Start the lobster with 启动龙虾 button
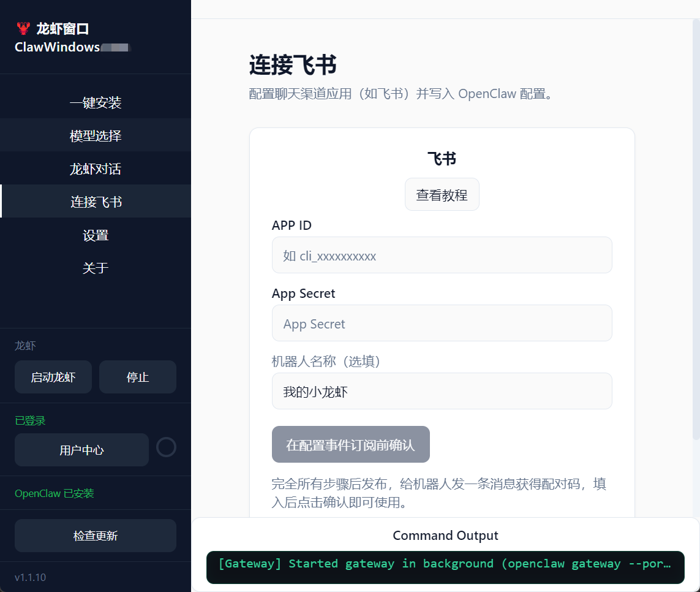Screen dimensions: 700x592 (53, 377)
